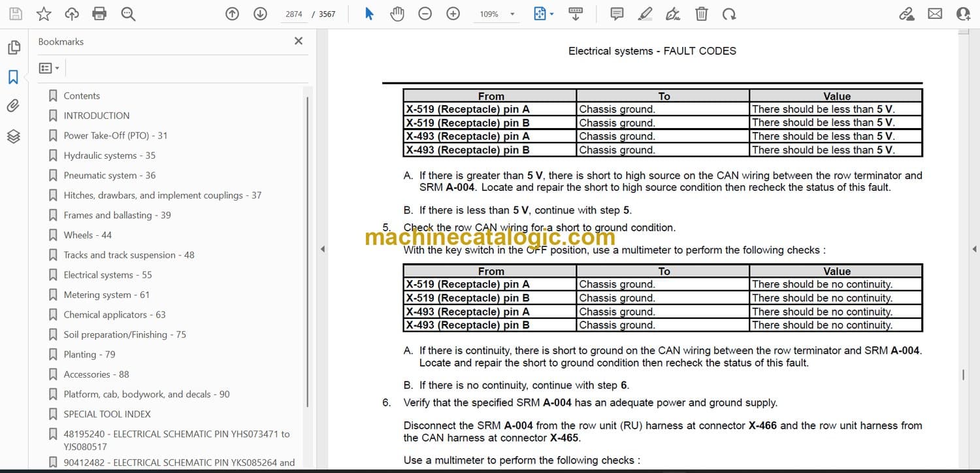This screenshot has height=473, width=980.
Task: Open the 90412482 electrical schematic bookmark
Action: [x=179, y=463]
